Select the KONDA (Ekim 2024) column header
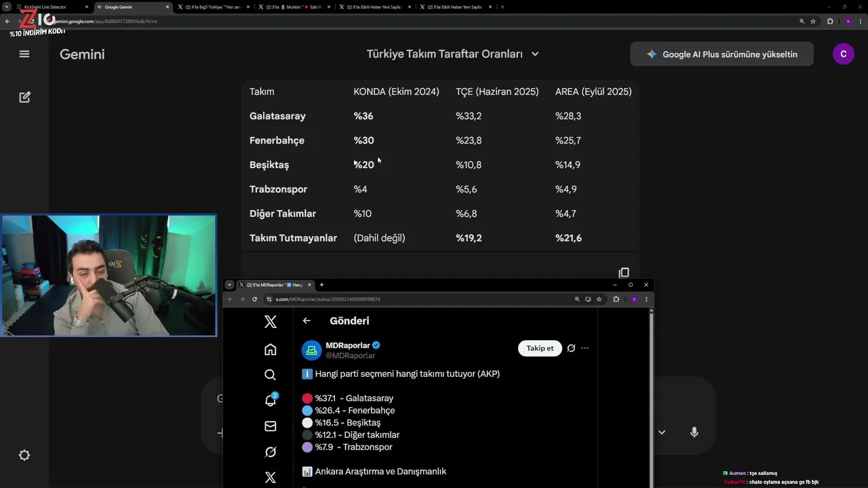Screen dimensions: 868x488 (x=396, y=91)
